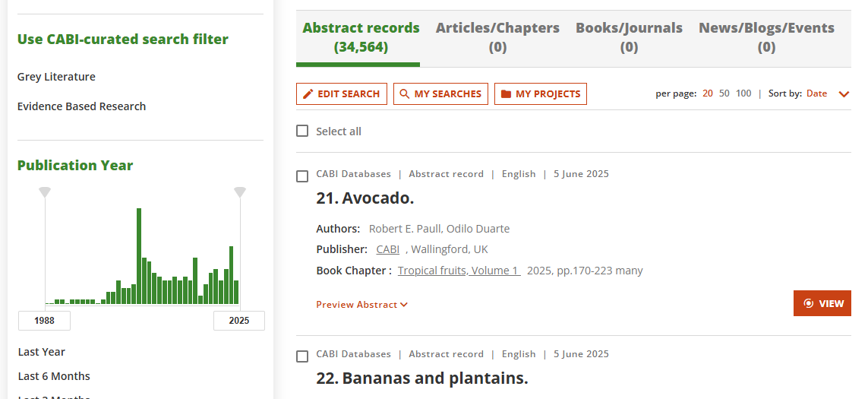868x399 pixels.
Task: Open the News/Blogs/Events tab
Action: pos(766,37)
